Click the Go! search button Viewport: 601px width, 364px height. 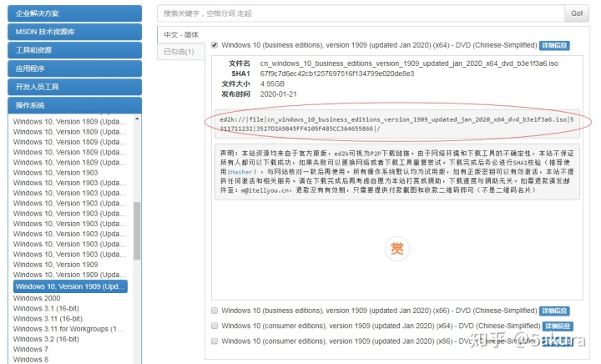click(x=577, y=13)
